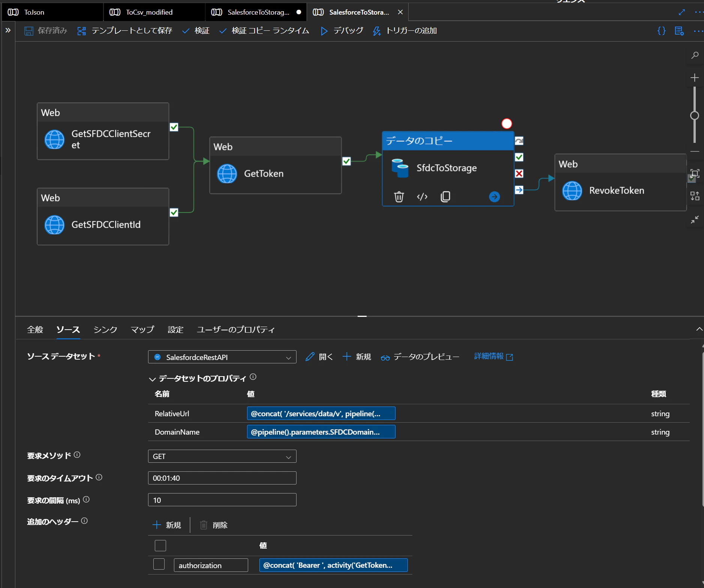Open the unsaved SalesforceToStorag... tab
Viewport: 704px width, 588px height.
pos(256,12)
